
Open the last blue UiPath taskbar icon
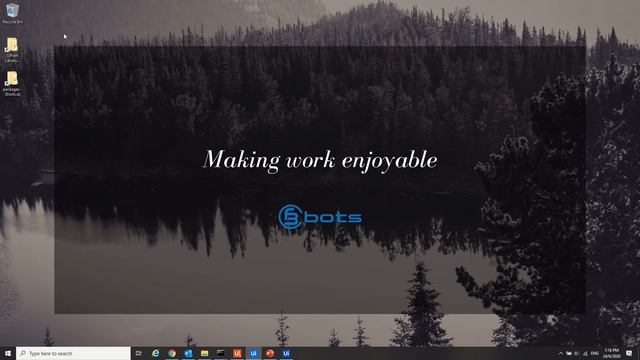286,353
